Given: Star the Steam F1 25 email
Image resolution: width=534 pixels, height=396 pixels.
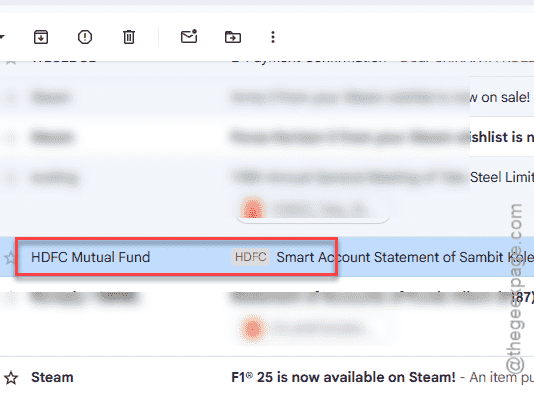Looking at the screenshot, I should pyautogui.click(x=11, y=378).
